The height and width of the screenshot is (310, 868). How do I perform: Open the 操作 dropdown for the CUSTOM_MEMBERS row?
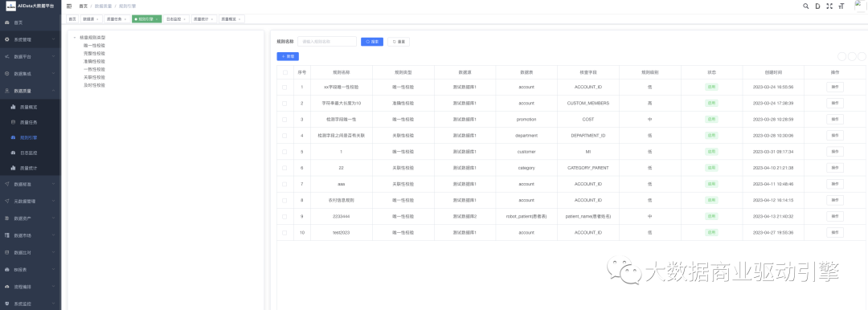835,103
